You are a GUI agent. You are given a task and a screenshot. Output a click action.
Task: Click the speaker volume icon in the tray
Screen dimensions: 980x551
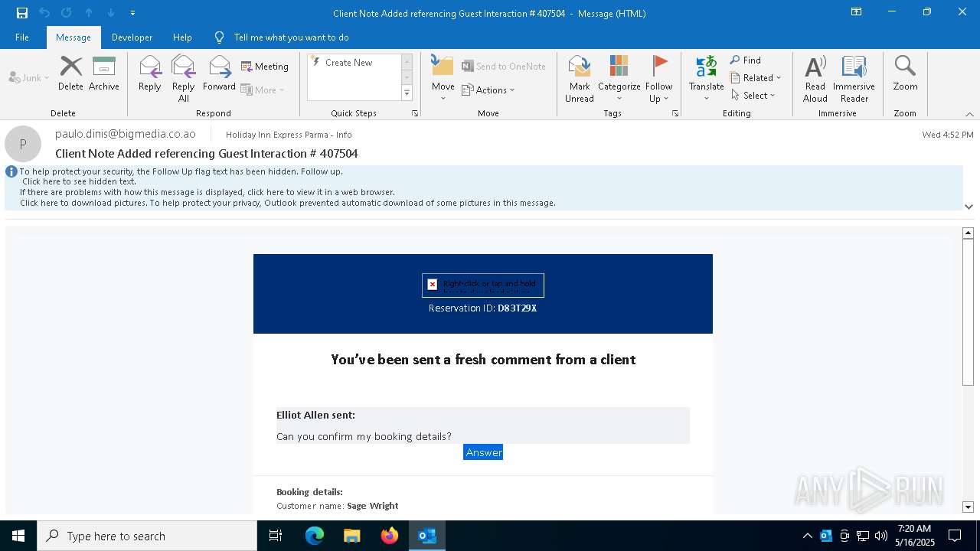click(881, 536)
